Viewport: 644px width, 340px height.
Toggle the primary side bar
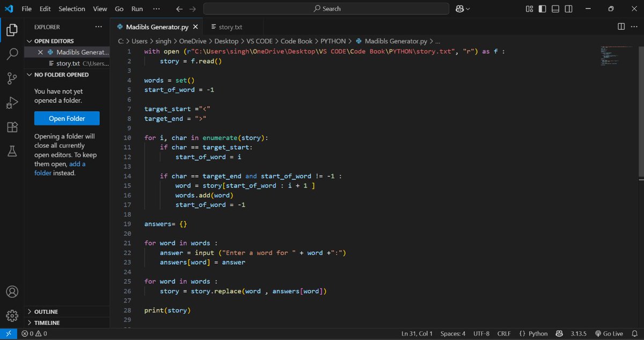coord(543,9)
